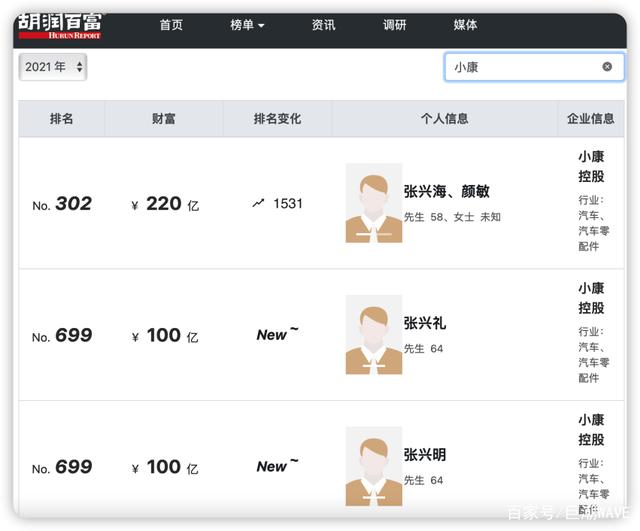Click the industry text in the 张兴礼 row
This screenshot has width=640, height=531.
click(594, 355)
